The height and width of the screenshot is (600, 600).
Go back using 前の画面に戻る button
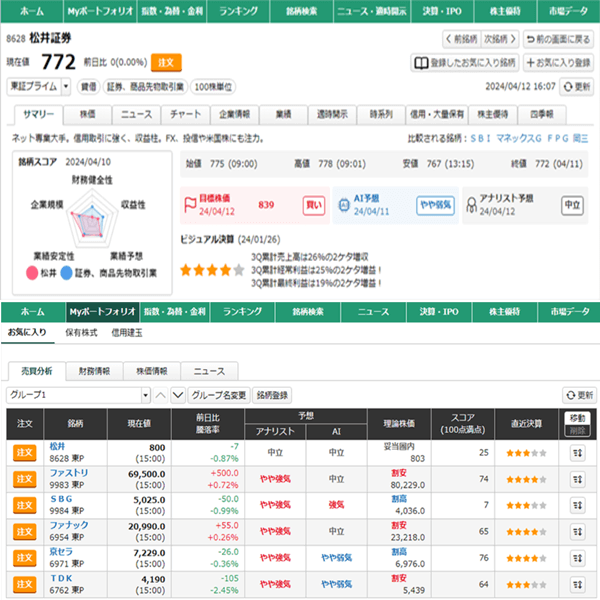click(559, 39)
